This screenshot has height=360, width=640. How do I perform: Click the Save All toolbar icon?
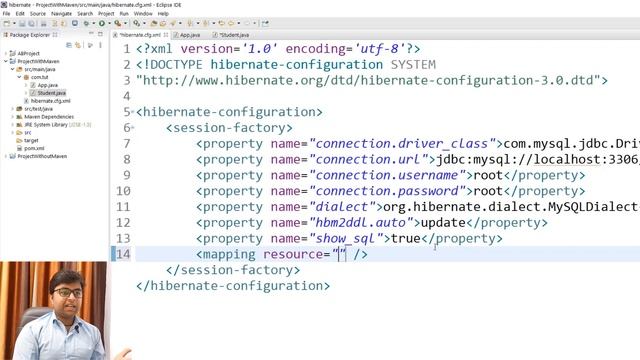click(31, 23)
